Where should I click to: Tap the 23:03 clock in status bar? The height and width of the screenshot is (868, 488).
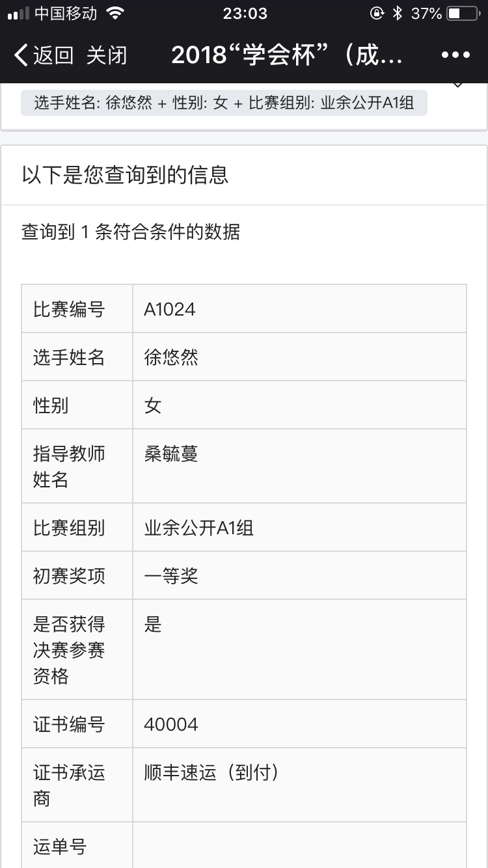245,13
